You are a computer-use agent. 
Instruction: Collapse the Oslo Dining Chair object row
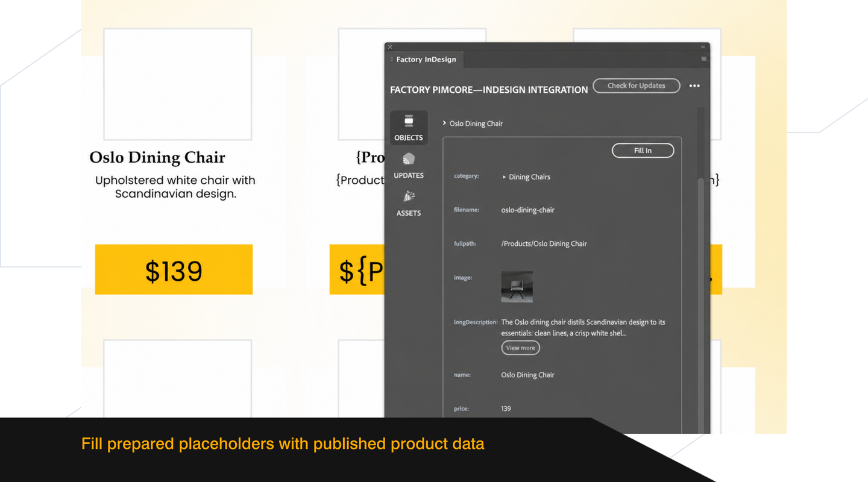tap(444, 123)
